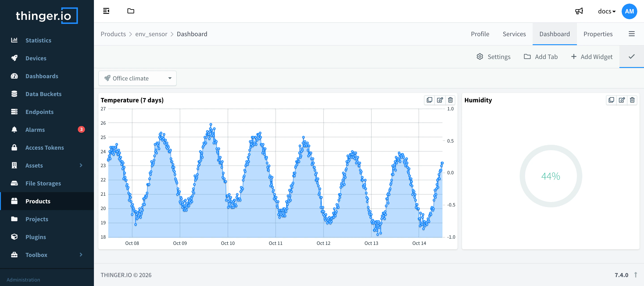The width and height of the screenshot is (644, 286).
Task: Switch to the Services tab
Action: [x=514, y=34]
